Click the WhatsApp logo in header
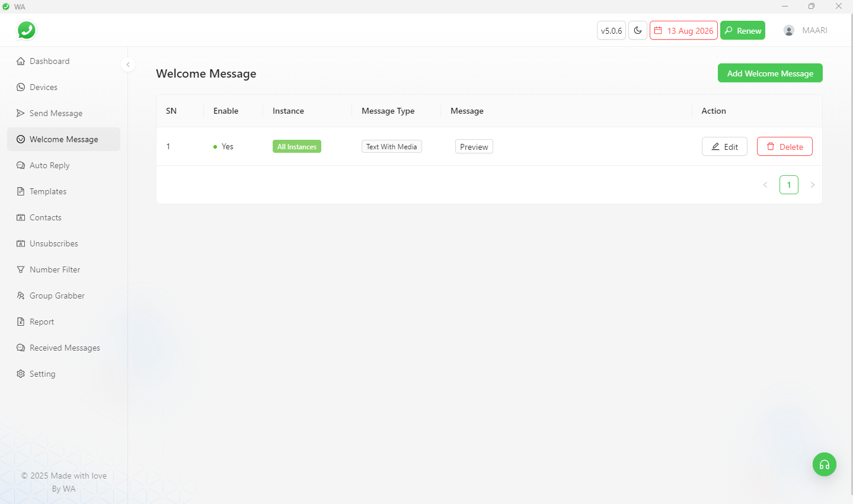The image size is (853, 504). [x=27, y=30]
